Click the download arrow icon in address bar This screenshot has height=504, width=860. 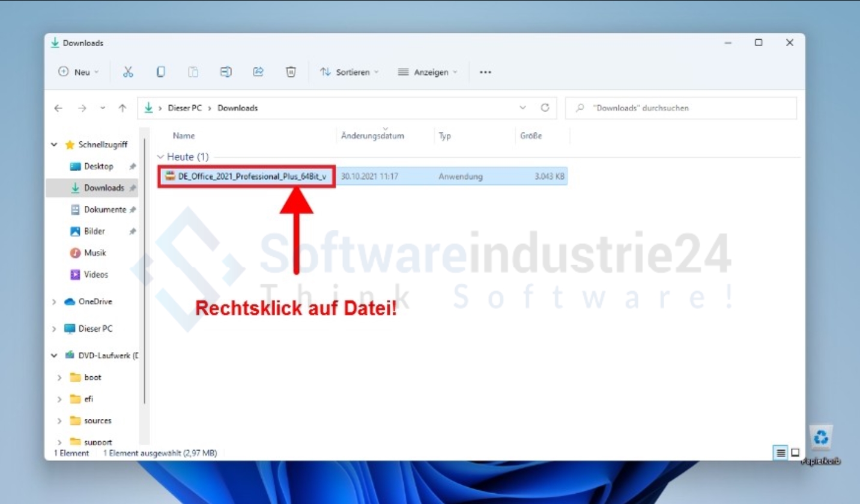[x=149, y=108]
